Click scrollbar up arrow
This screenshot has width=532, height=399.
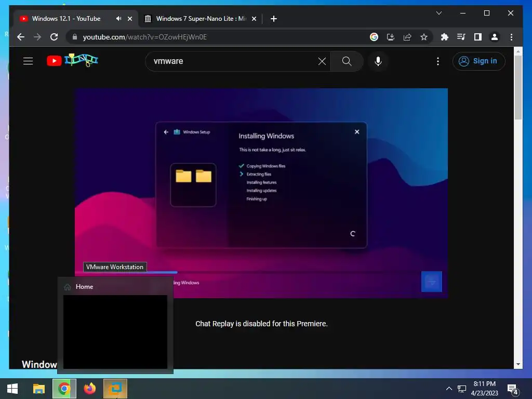tap(518, 51)
